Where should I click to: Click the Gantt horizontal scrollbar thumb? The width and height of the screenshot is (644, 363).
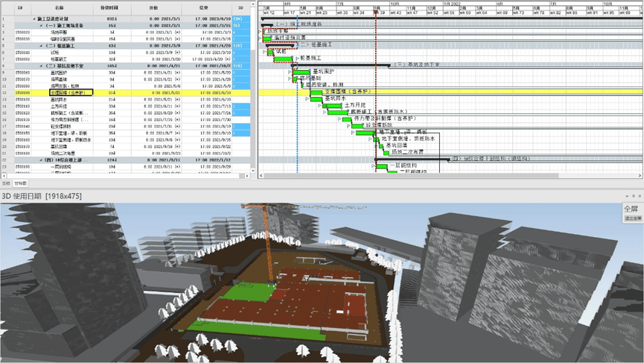tap(412, 176)
